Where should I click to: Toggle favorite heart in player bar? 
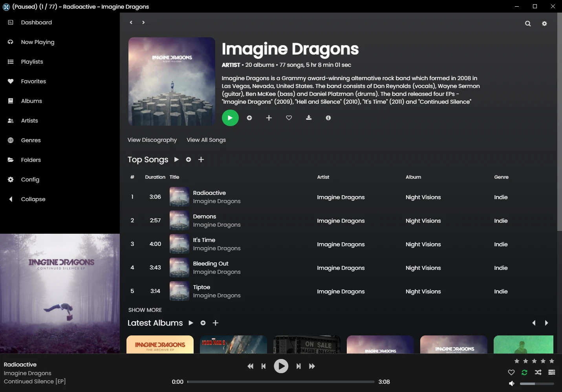tap(511, 372)
